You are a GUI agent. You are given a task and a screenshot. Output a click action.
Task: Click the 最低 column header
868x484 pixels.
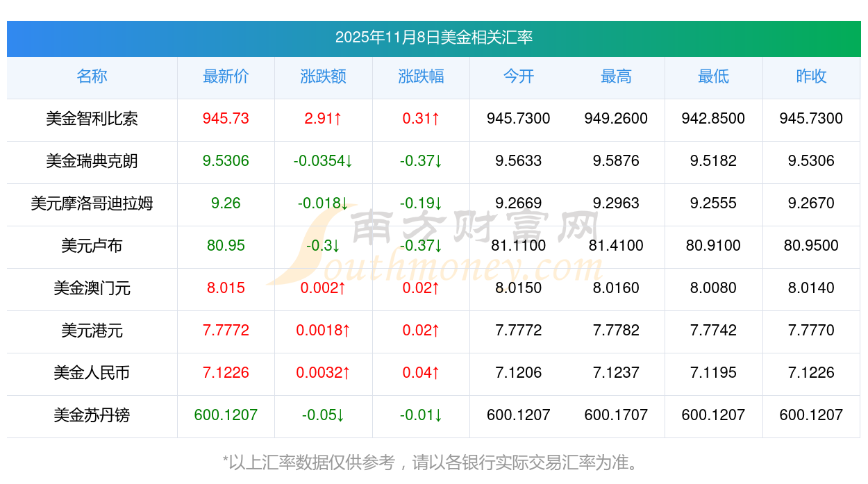tap(714, 76)
